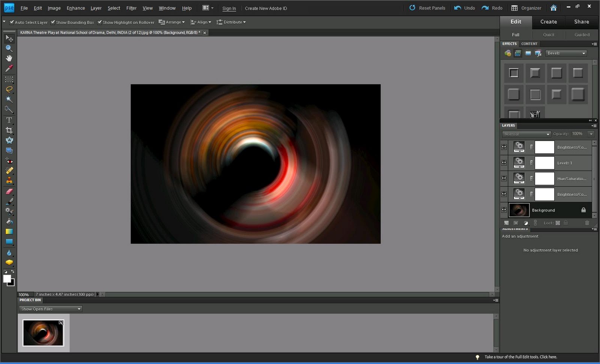Viewport: 600px width, 364px height.
Task: Open the layer blend mode dropdown
Action: tap(526, 134)
